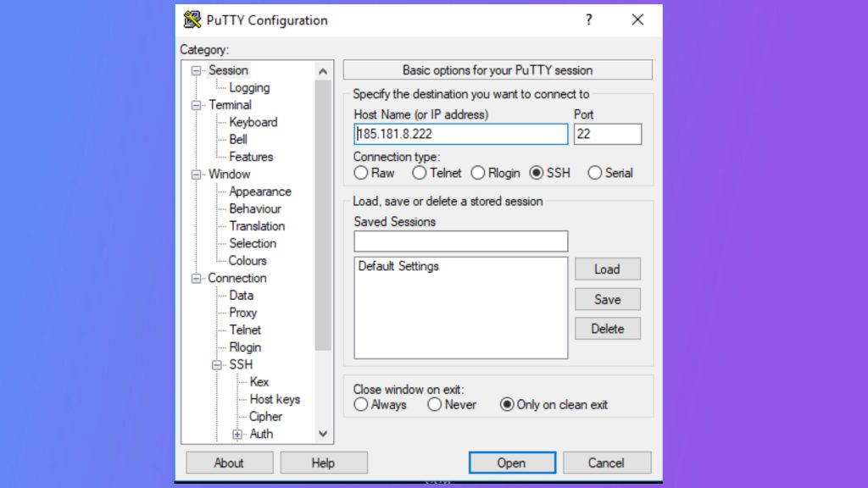Click the Saved Sessions text field
This screenshot has height=488, width=868.
(460, 241)
